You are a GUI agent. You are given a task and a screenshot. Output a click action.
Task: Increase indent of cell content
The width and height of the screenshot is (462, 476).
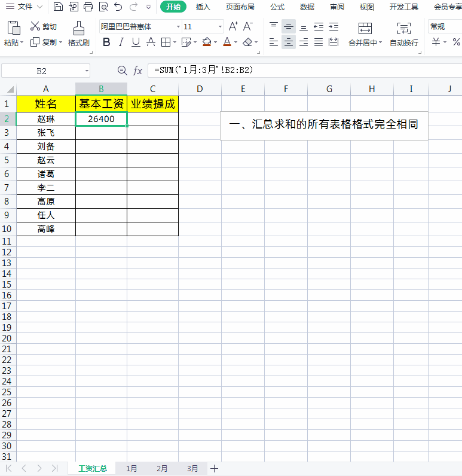click(334, 26)
